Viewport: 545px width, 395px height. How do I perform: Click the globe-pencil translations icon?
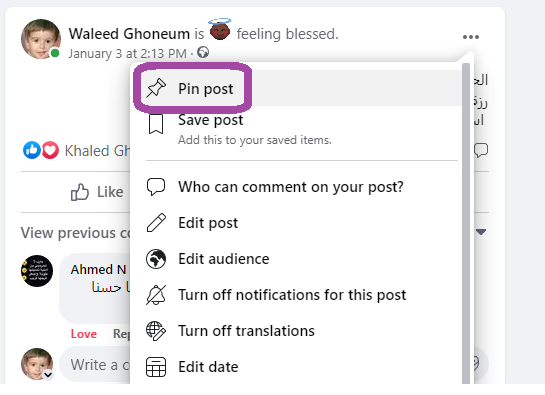(156, 331)
